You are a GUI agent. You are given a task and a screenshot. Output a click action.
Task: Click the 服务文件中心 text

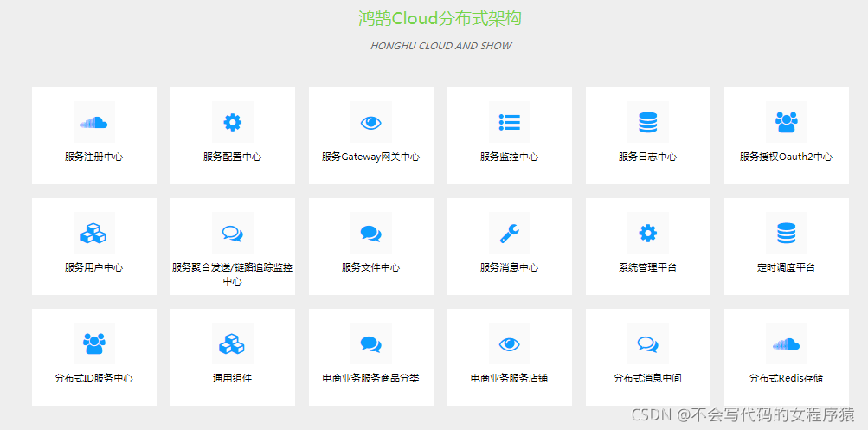point(371,267)
